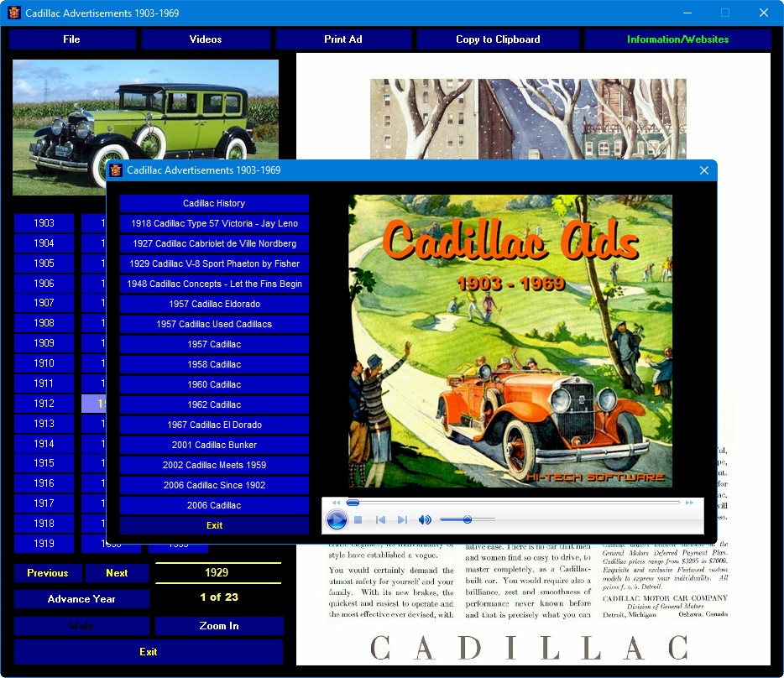Click main window's Cadillac crest icon
This screenshot has width=784, height=678.
pos(14,13)
